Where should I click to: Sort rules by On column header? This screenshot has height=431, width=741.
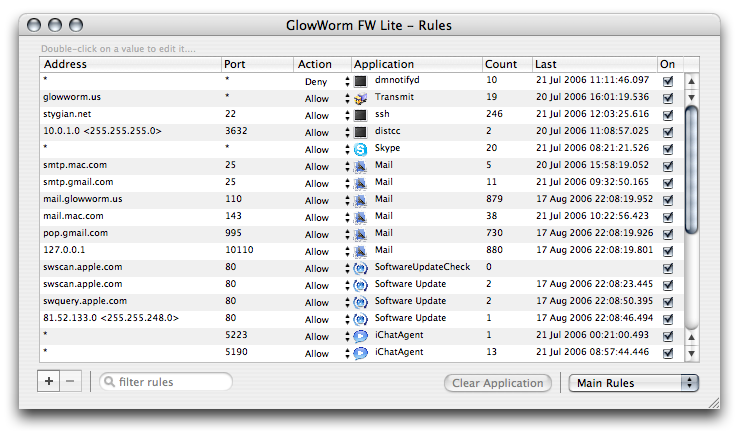tap(670, 64)
